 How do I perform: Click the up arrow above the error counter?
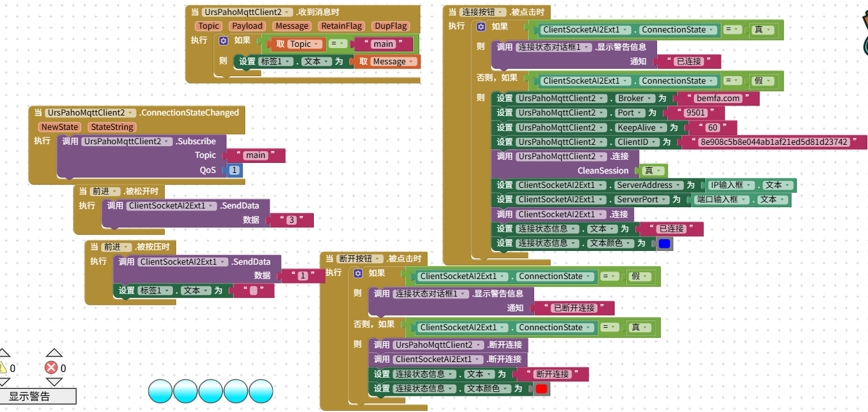click(54, 353)
